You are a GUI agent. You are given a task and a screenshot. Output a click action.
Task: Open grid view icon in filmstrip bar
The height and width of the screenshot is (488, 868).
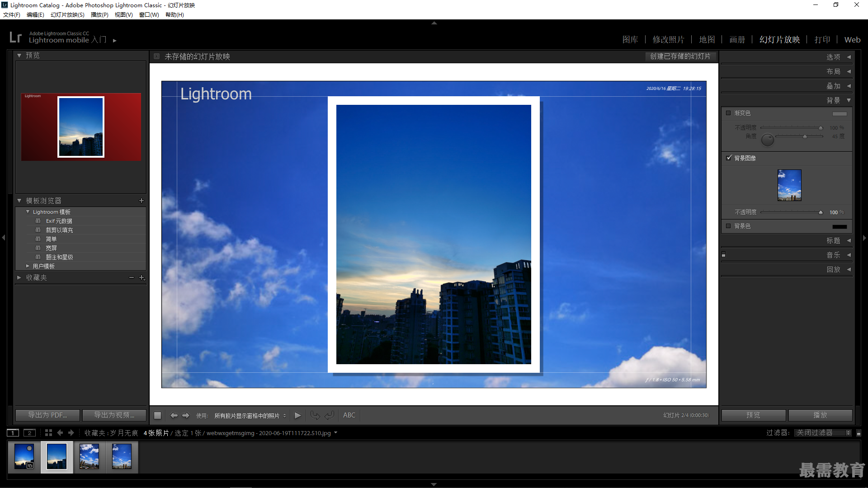48,432
